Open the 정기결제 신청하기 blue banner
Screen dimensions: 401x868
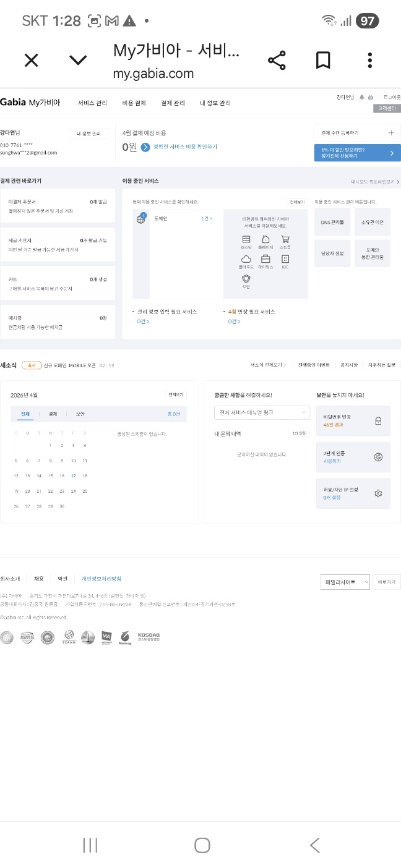pyautogui.click(x=357, y=153)
